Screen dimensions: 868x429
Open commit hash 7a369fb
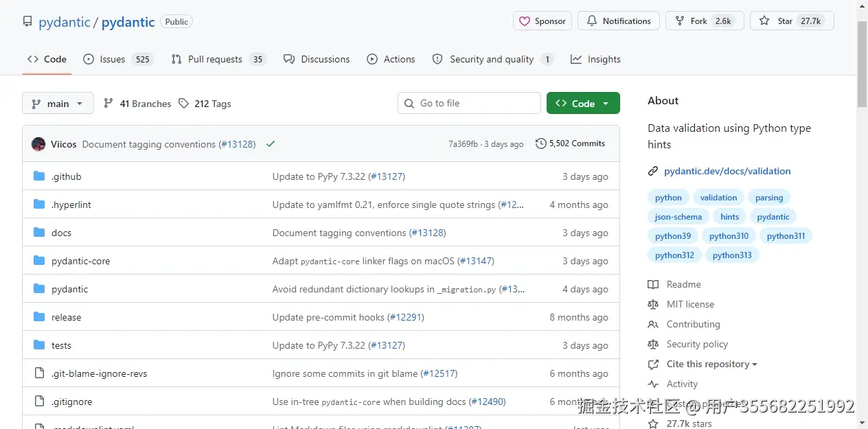(x=463, y=144)
